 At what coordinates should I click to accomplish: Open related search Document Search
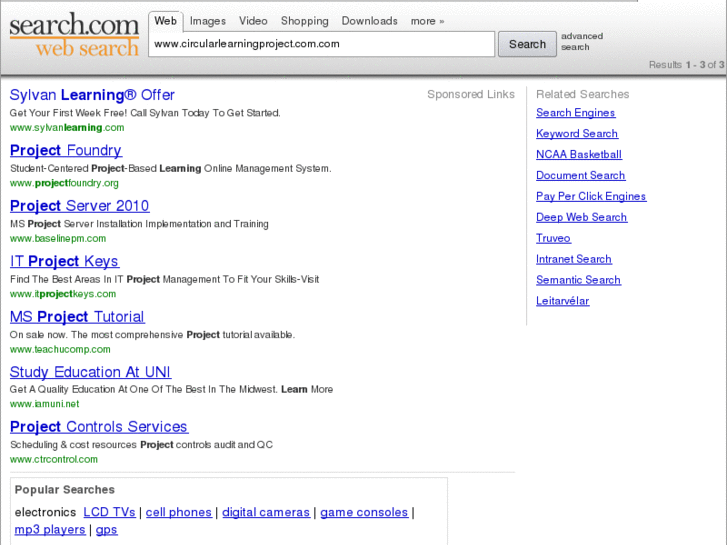click(x=580, y=175)
